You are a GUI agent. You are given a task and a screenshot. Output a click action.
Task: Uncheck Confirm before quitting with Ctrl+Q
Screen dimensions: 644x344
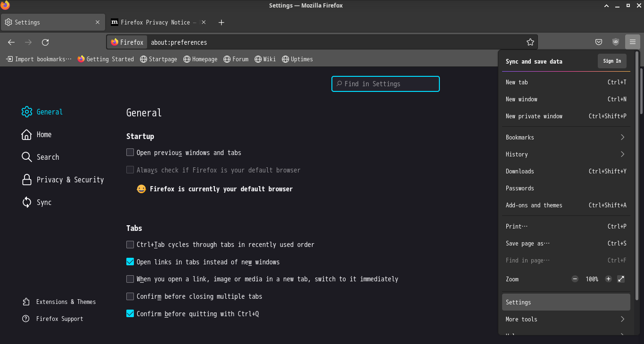tap(130, 313)
